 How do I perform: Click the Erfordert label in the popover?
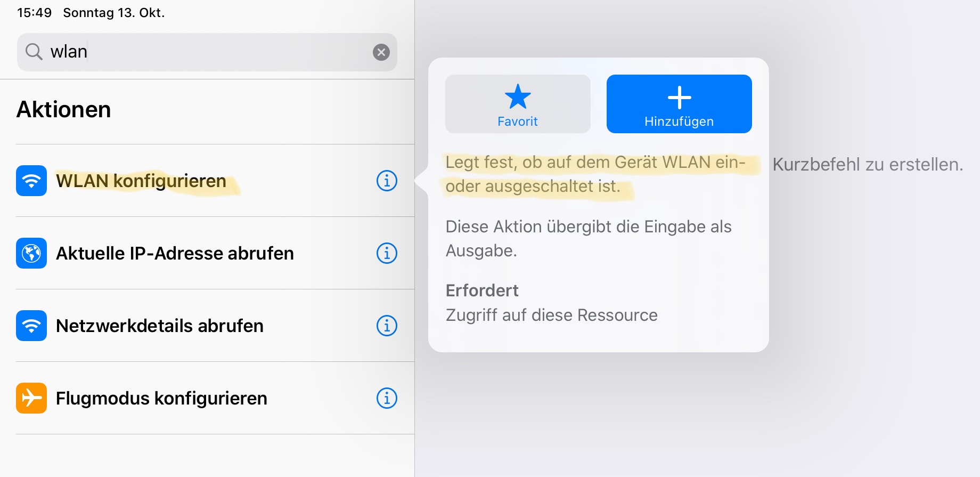point(482,290)
